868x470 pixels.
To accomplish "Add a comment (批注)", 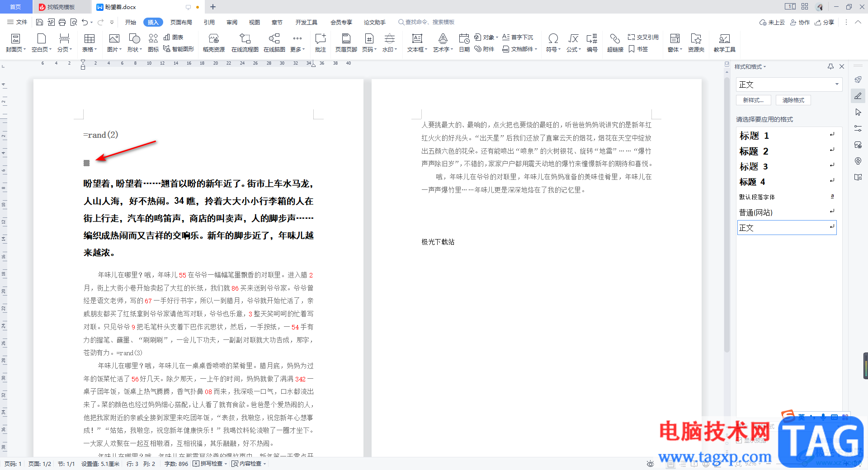I will click(321, 43).
